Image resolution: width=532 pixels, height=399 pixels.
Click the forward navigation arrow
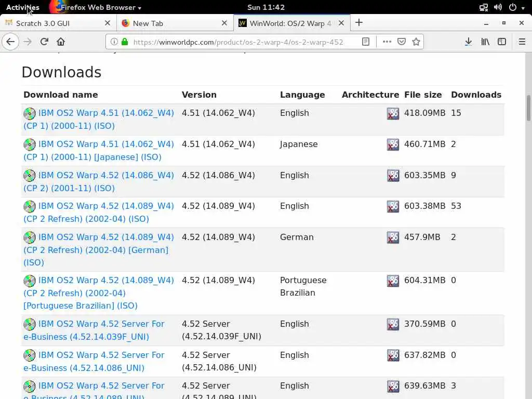28,42
